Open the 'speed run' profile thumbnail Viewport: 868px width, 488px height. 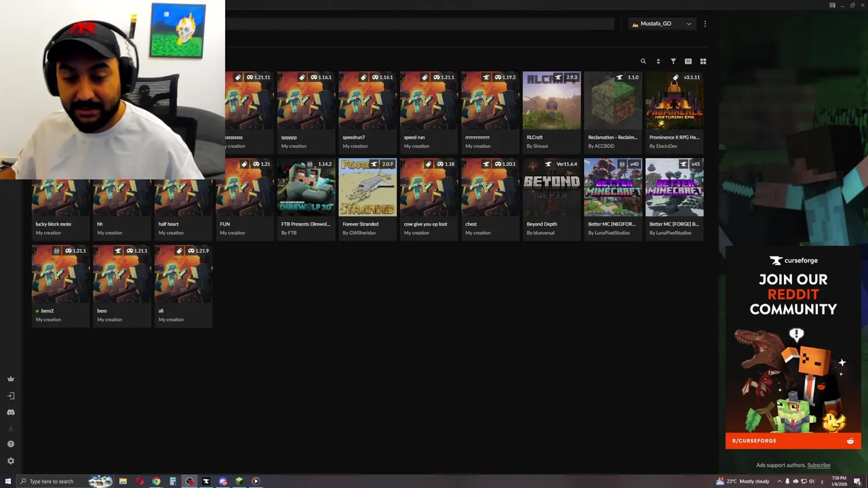click(429, 100)
